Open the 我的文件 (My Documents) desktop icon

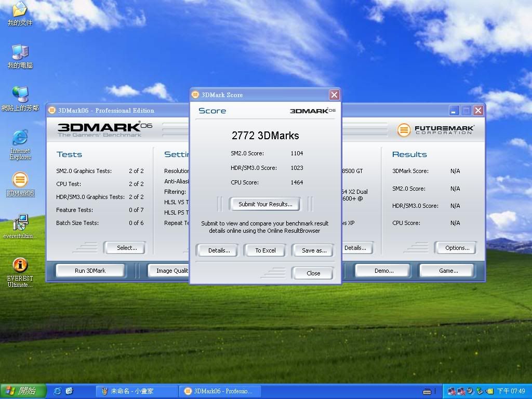click(x=20, y=14)
